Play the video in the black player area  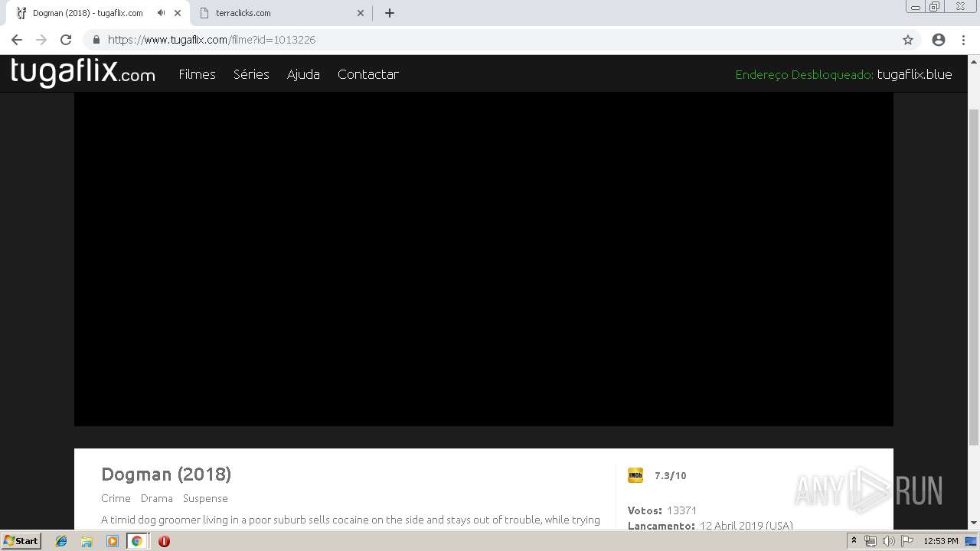click(x=484, y=259)
